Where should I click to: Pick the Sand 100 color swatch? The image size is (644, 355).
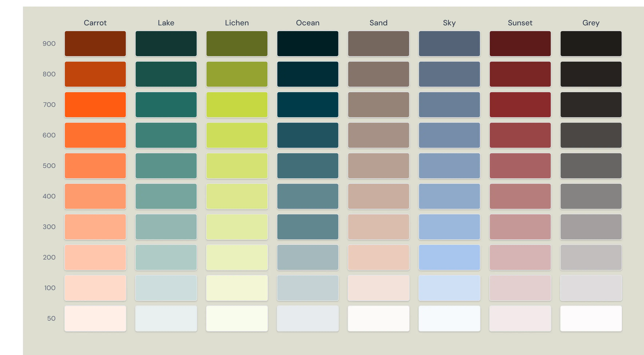[x=379, y=288]
